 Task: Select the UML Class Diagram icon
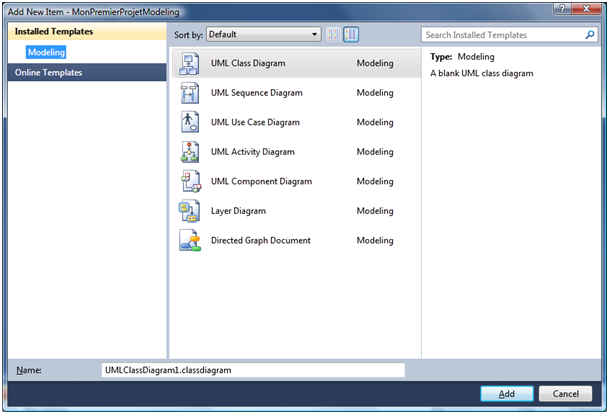point(189,63)
